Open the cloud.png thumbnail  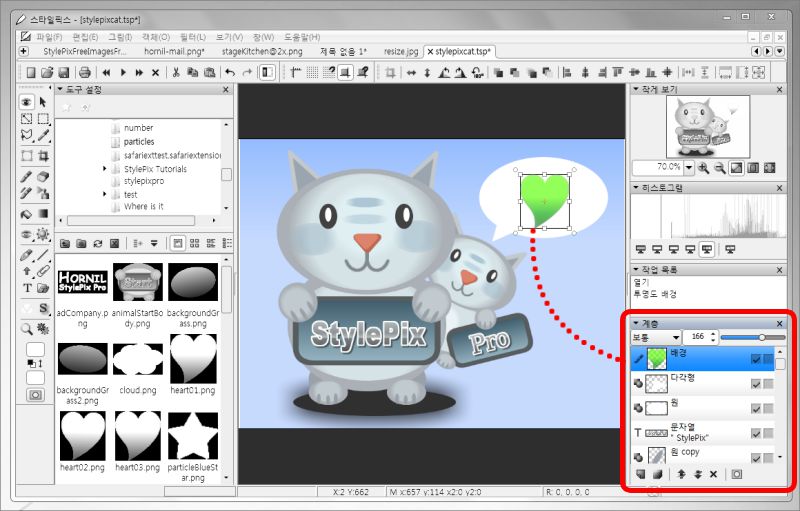138,359
